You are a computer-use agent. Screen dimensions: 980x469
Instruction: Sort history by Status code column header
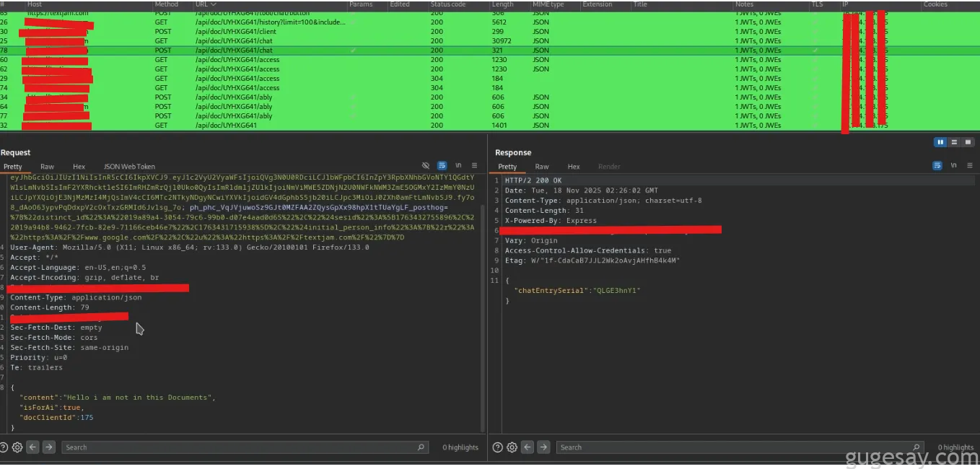click(x=447, y=4)
